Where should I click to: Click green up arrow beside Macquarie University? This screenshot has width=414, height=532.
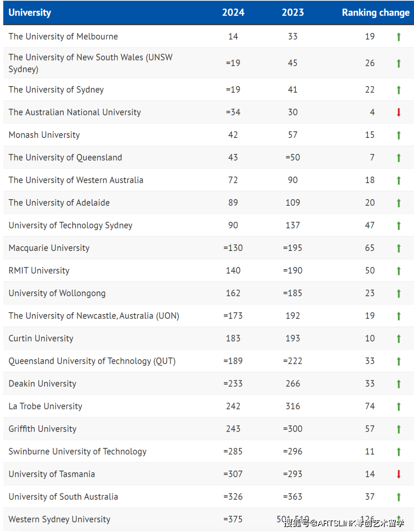399,248
